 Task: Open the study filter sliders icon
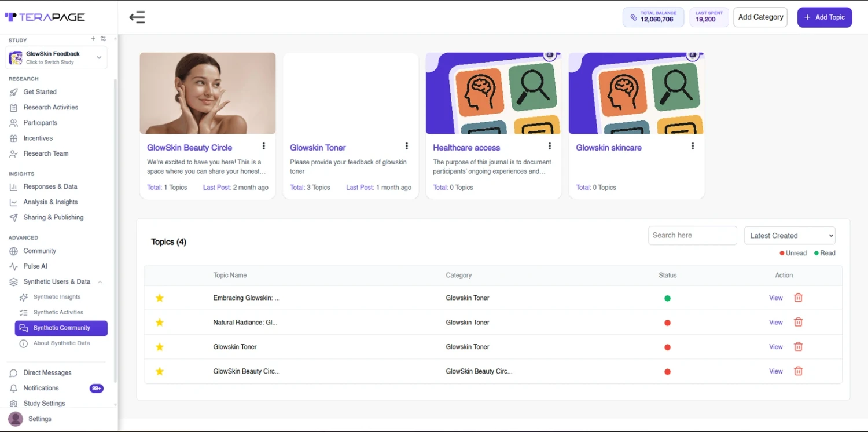point(103,39)
